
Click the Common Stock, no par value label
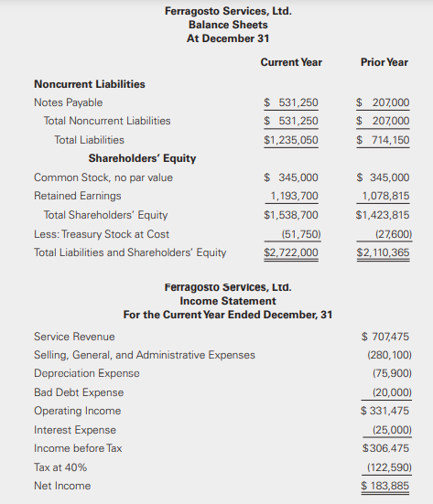tap(103, 177)
